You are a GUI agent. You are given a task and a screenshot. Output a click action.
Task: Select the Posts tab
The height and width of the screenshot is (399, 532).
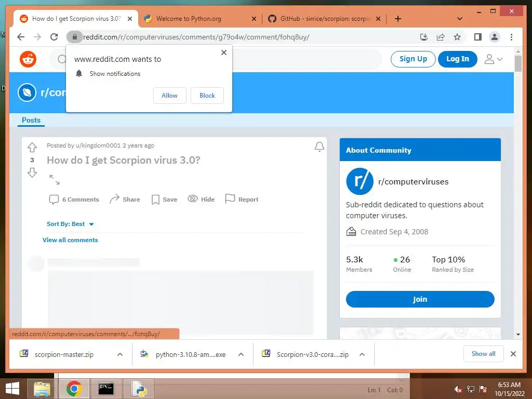pyautogui.click(x=31, y=120)
